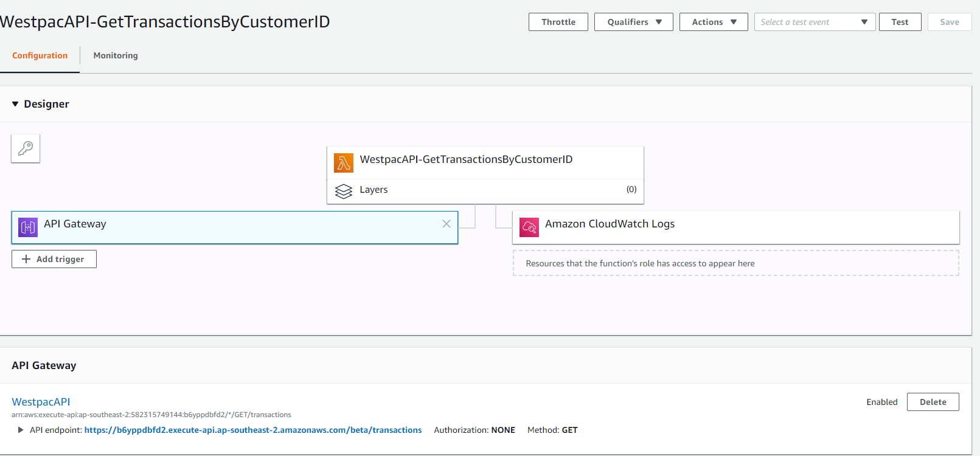Select the Amazon CloudWatch Logs box
This screenshot has width=980, height=456.
736,227
